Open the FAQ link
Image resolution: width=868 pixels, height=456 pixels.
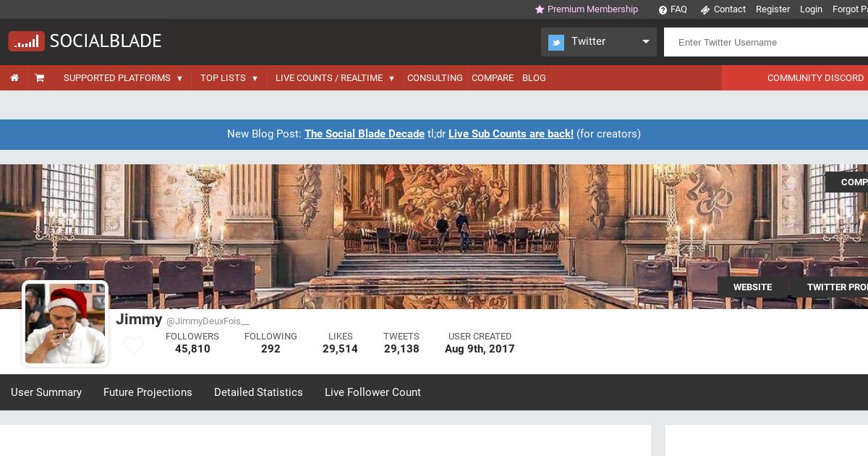click(678, 9)
